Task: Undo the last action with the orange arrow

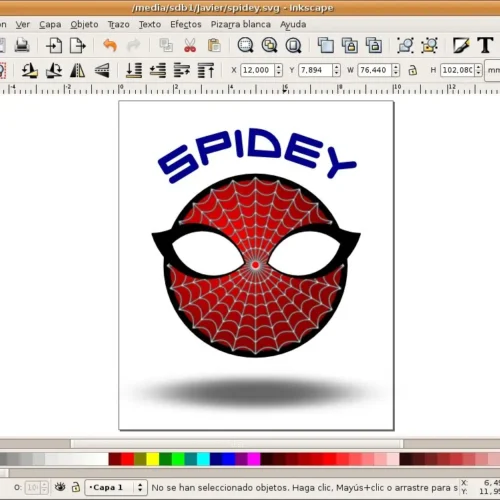Action: (x=110, y=45)
